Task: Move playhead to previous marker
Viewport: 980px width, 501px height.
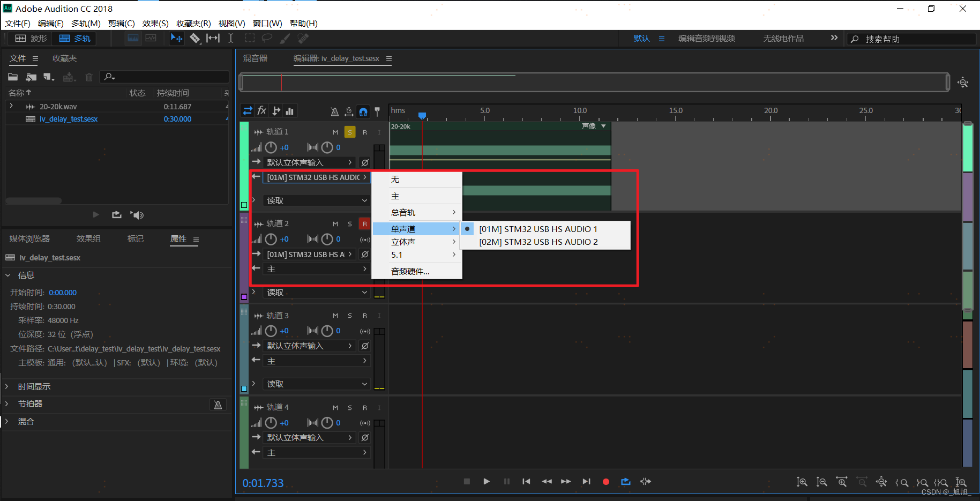Action: point(526,482)
